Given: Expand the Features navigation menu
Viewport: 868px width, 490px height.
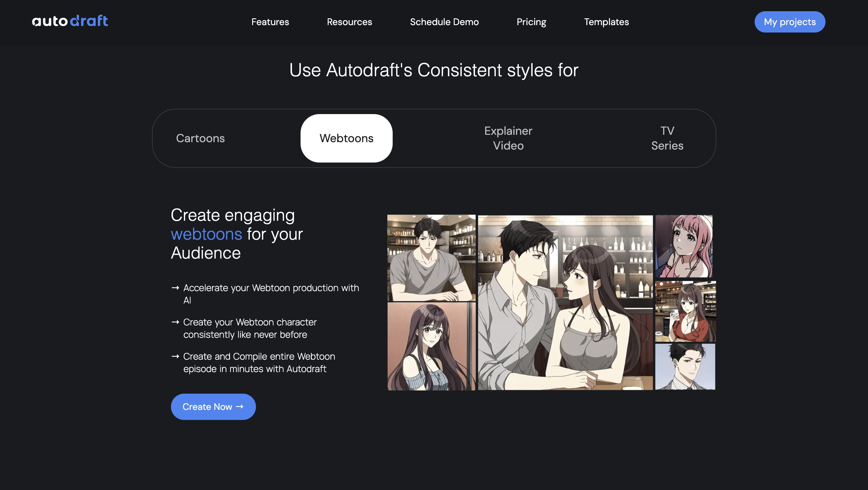Looking at the screenshot, I should click(270, 22).
